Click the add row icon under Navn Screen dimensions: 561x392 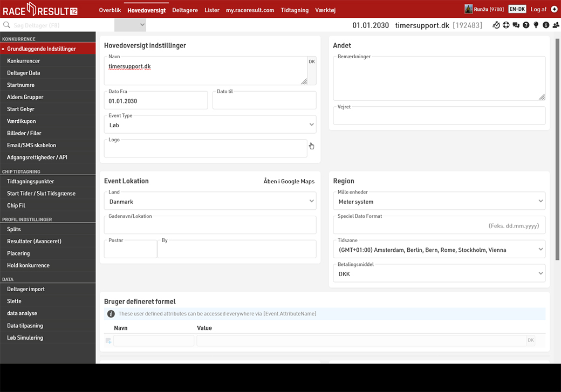(x=108, y=341)
